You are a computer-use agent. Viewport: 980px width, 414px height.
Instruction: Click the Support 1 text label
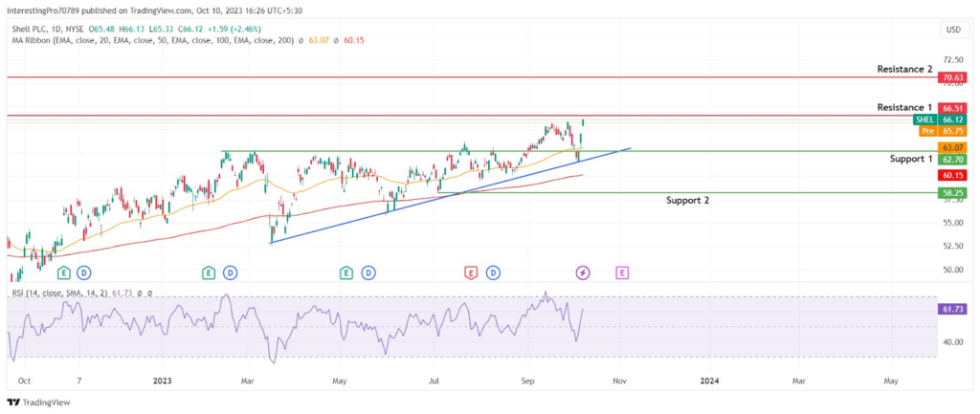(911, 159)
